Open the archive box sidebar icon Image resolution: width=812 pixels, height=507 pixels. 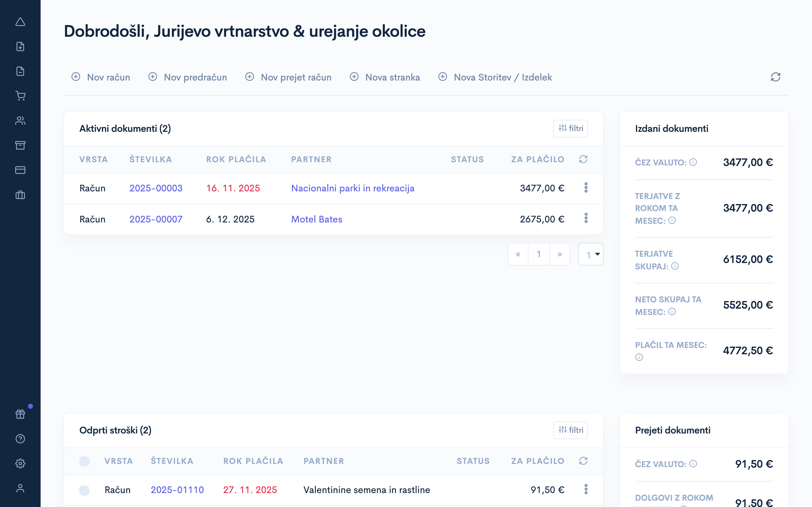pyautogui.click(x=20, y=145)
